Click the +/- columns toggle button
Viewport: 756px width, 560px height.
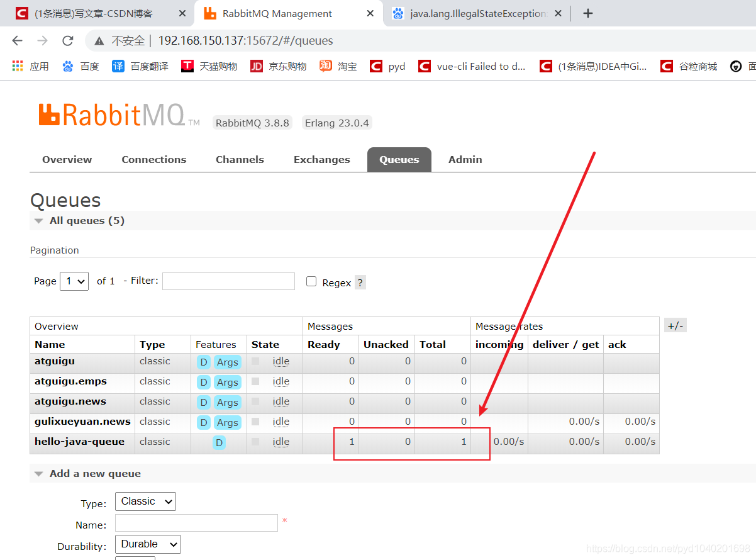675,326
